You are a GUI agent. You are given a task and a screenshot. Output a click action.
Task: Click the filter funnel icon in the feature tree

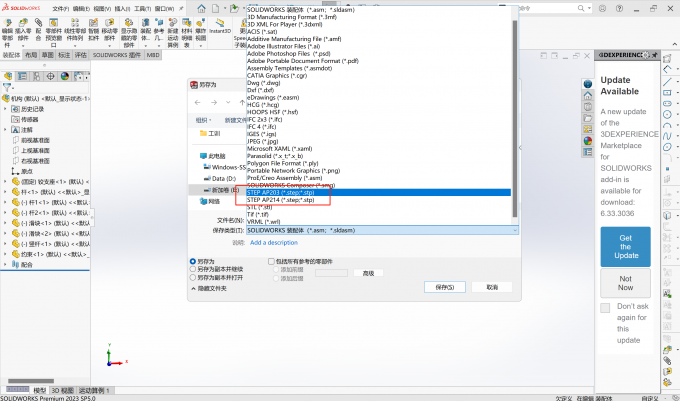7,88
